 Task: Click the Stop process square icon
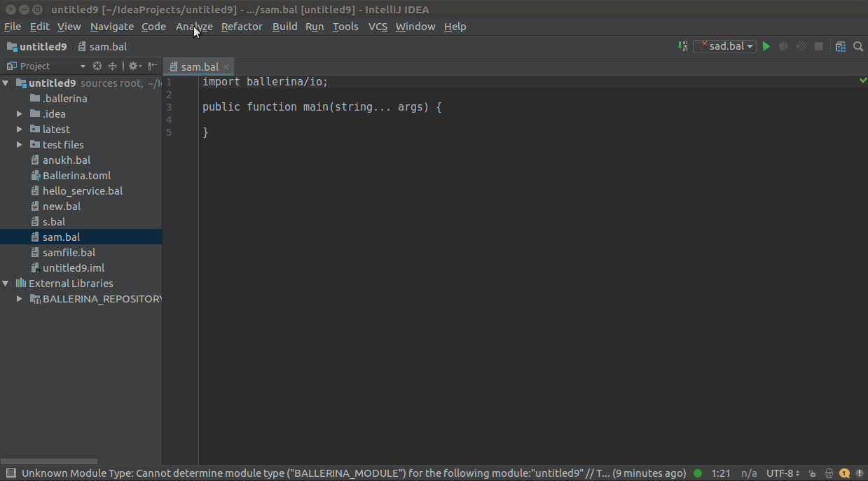(x=819, y=46)
